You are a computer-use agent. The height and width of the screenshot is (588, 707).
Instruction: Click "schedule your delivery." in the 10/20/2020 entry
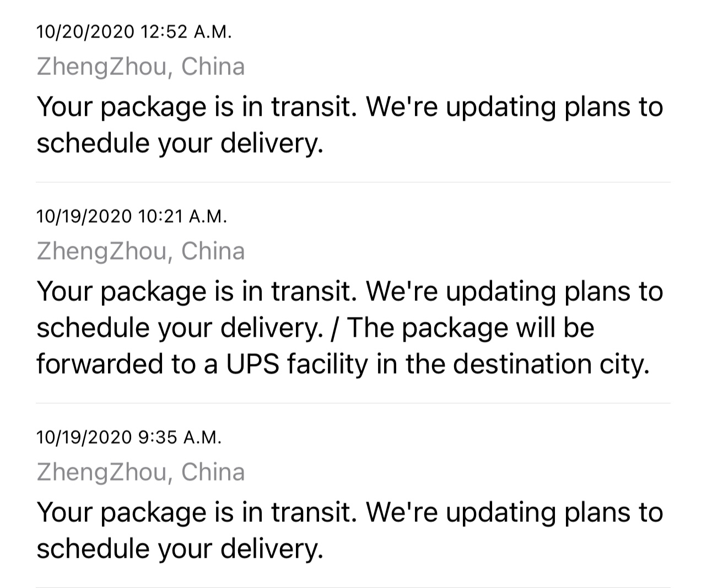coord(179,143)
